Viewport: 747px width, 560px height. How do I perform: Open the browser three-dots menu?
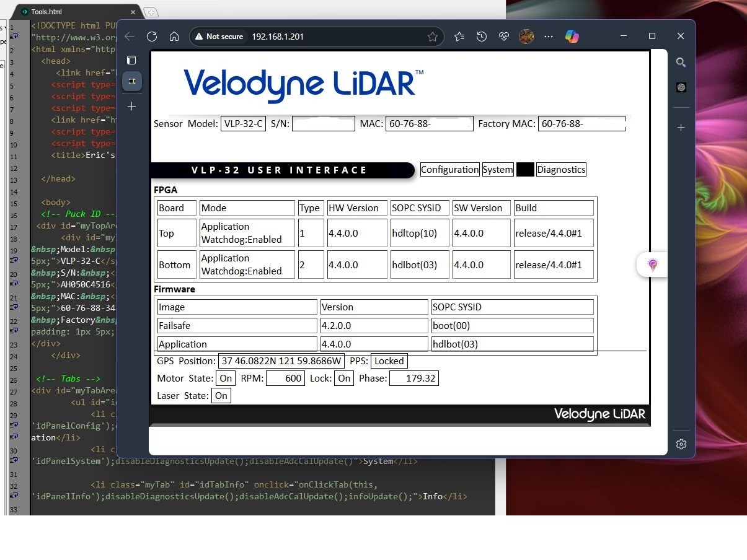tap(549, 37)
